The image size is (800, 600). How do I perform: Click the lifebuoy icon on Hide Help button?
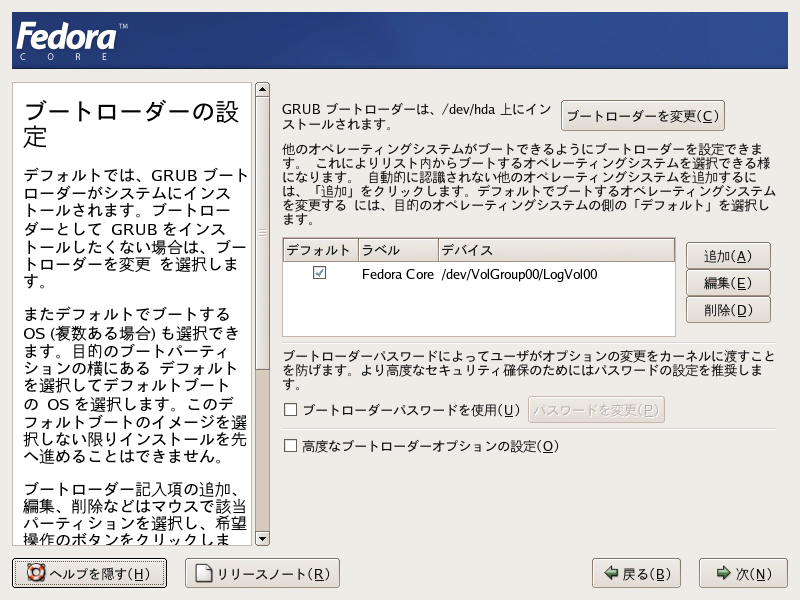pyautogui.click(x=36, y=573)
